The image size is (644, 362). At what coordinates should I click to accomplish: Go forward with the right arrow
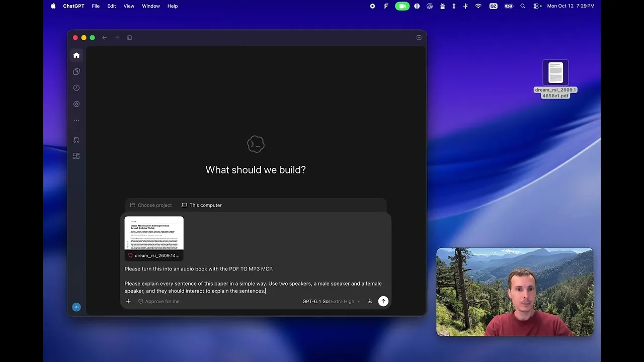(x=117, y=38)
